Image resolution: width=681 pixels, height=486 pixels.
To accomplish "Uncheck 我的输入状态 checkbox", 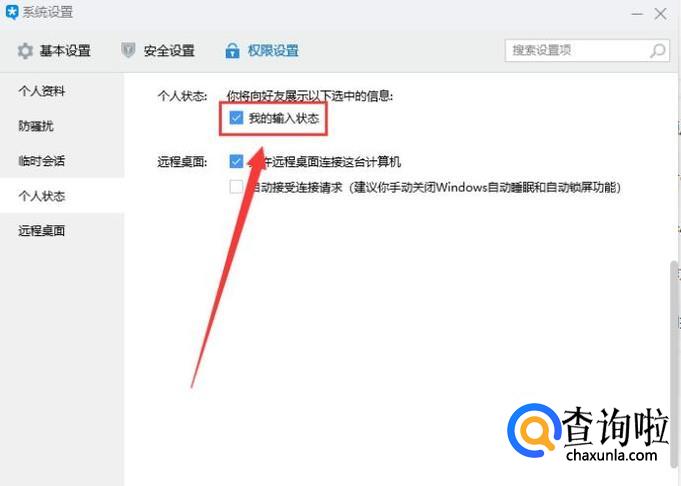I will (x=236, y=118).
